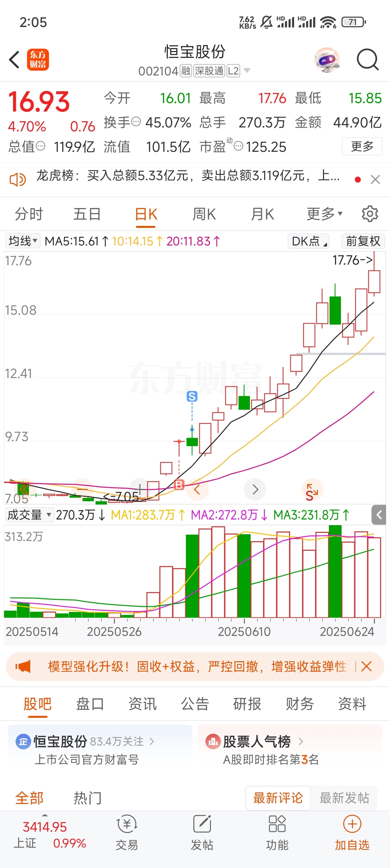Select the 日K chart tab
The width and height of the screenshot is (390, 868).
point(146,214)
